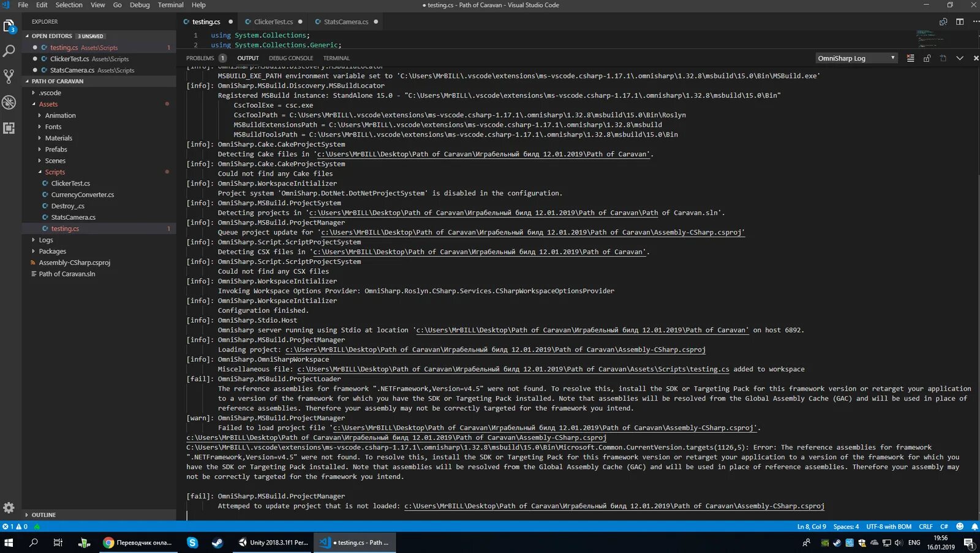Open Destroy_.cs in the file tree
The height and width of the screenshot is (553, 980).
[99, 206]
